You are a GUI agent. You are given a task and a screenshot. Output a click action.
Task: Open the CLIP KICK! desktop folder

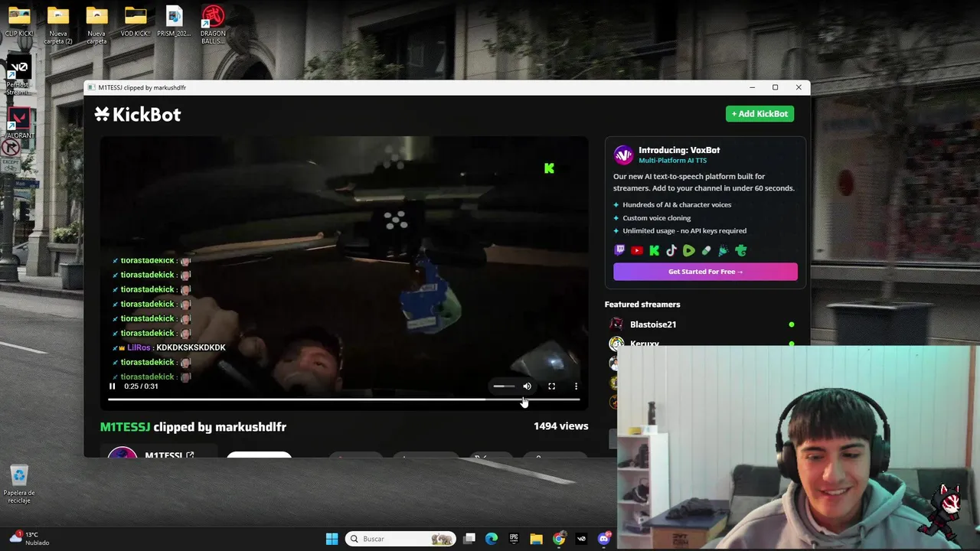pyautogui.click(x=19, y=21)
